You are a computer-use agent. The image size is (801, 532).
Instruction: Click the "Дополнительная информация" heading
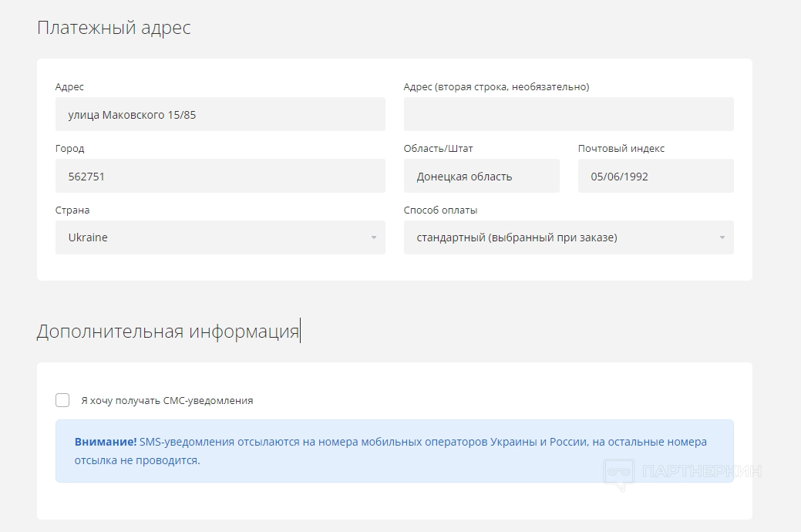(167, 332)
